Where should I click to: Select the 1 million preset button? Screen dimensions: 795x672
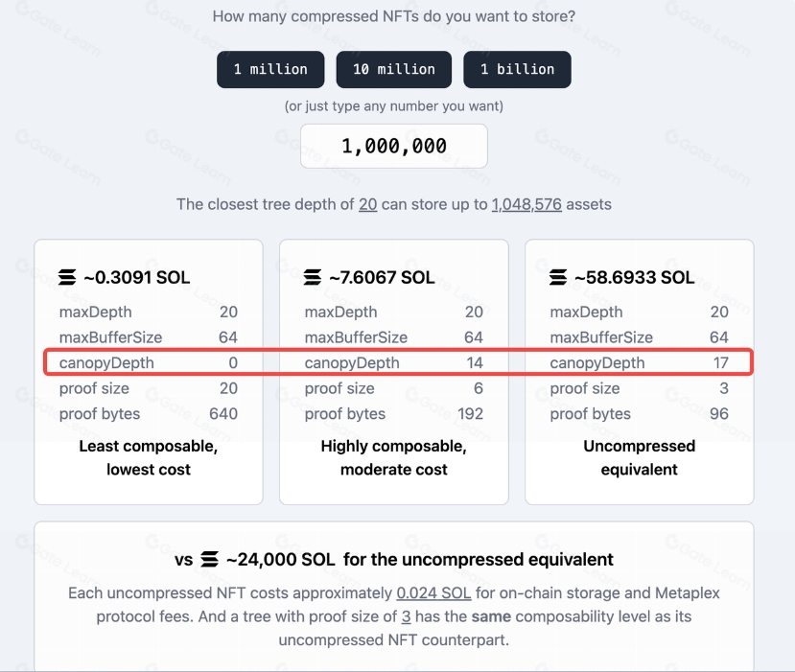pos(270,69)
